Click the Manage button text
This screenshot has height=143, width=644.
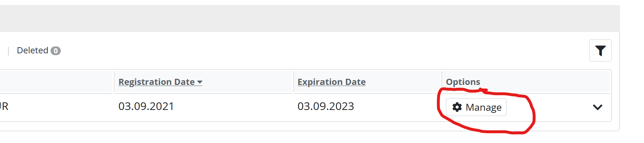pyautogui.click(x=484, y=107)
